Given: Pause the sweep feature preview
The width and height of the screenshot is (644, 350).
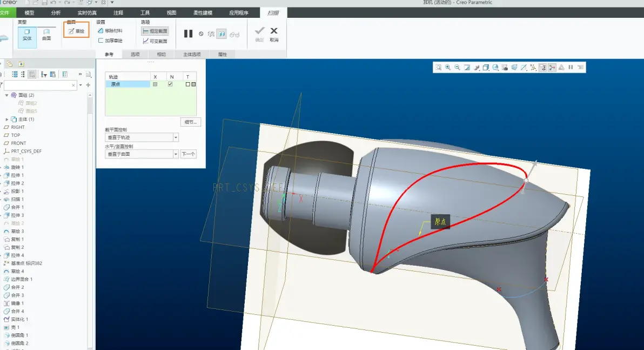Looking at the screenshot, I should point(188,34).
